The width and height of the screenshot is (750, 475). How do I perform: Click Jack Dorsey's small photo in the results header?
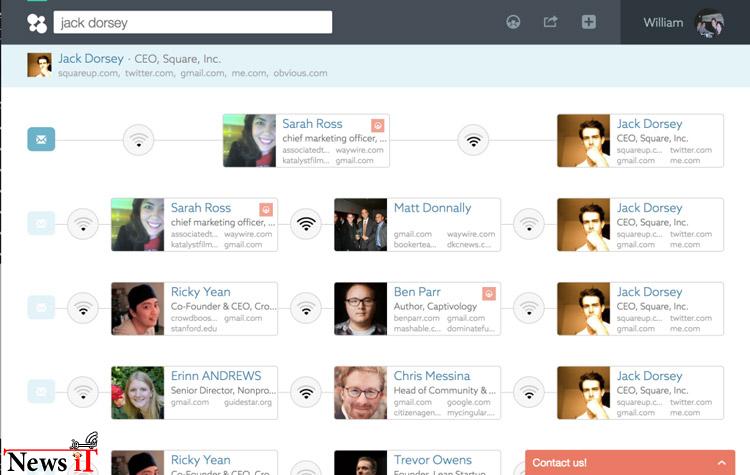tap(39, 65)
